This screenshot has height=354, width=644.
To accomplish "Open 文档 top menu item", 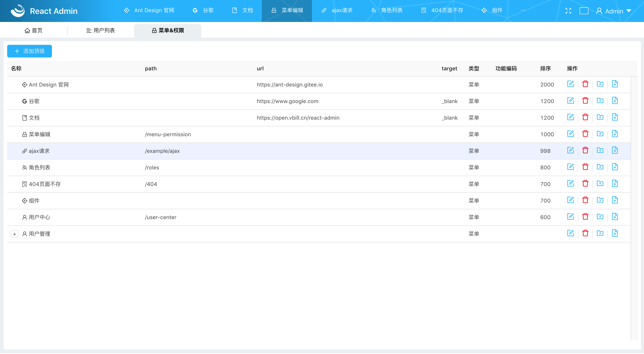I will 242,10.
